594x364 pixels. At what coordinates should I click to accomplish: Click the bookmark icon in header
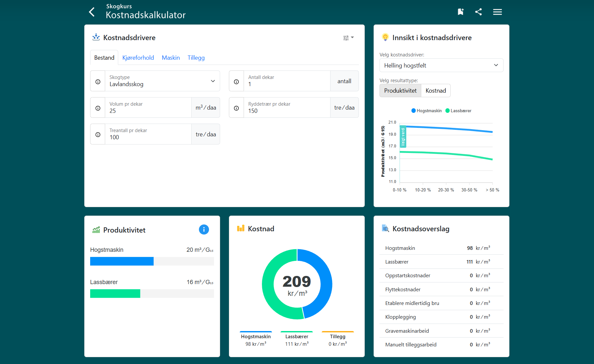click(x=460, y=12)
